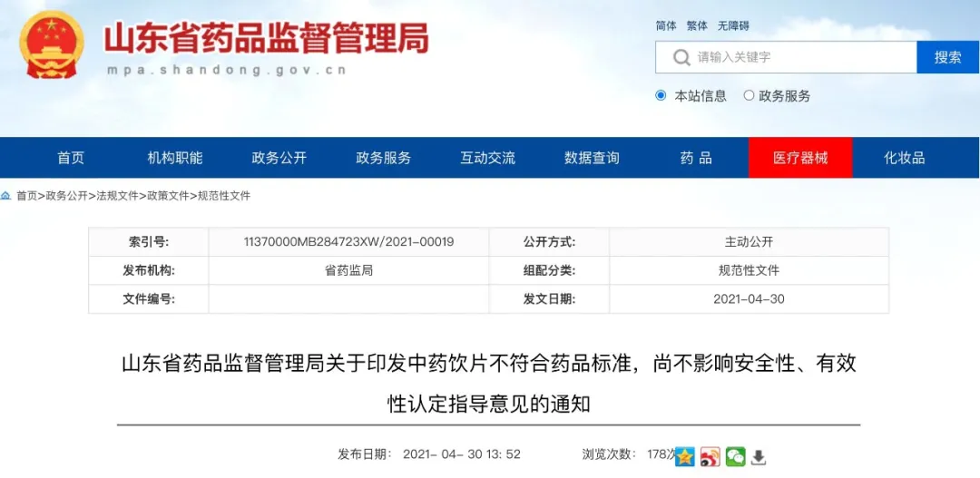
Task: Open the 数据查询 navigation tab
Action: 592,158
